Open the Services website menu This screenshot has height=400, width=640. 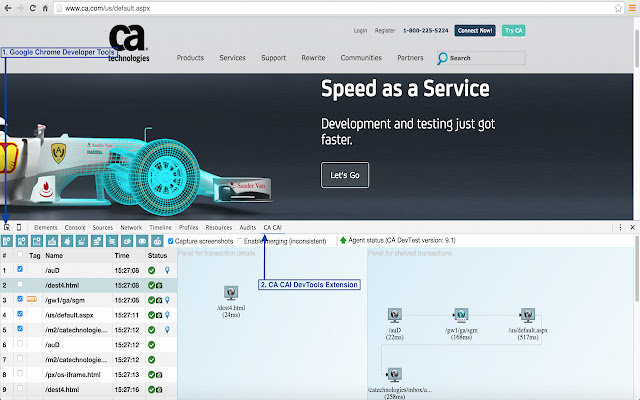click(x=233, y=58)
